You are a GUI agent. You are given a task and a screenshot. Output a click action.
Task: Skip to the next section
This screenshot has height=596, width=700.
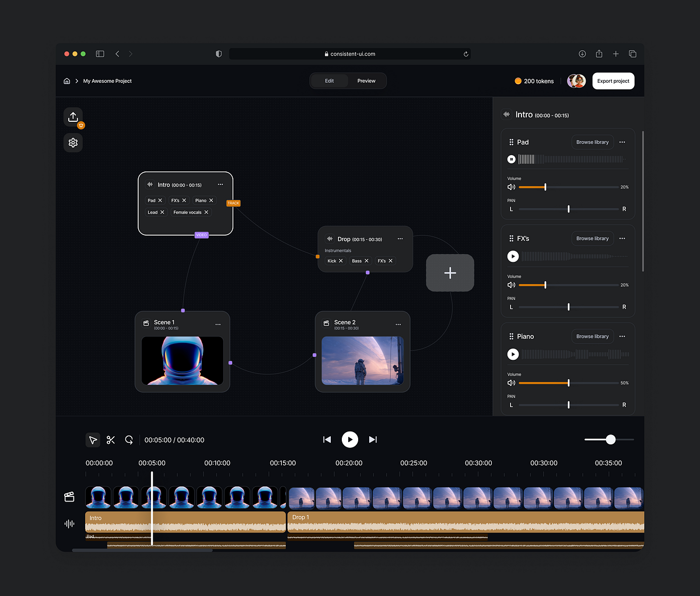(373, 440)
